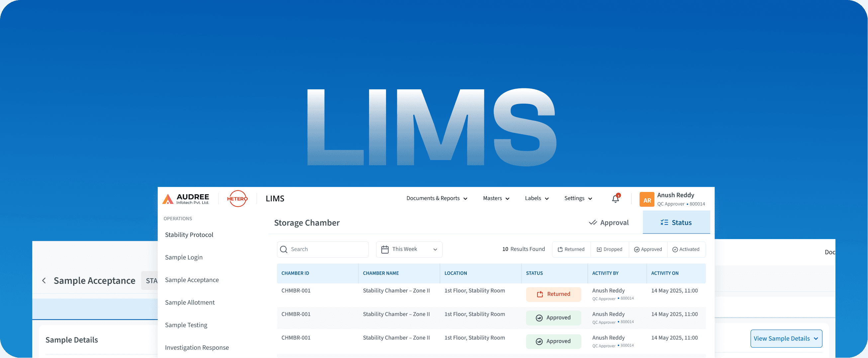Click the AR user avatar
Screen dimensions: 868x358
[646, 199]
